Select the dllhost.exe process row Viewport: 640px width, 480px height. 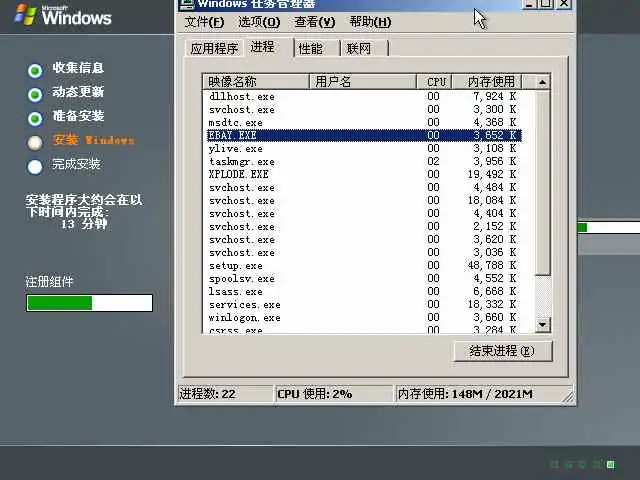tap(364, 96)
